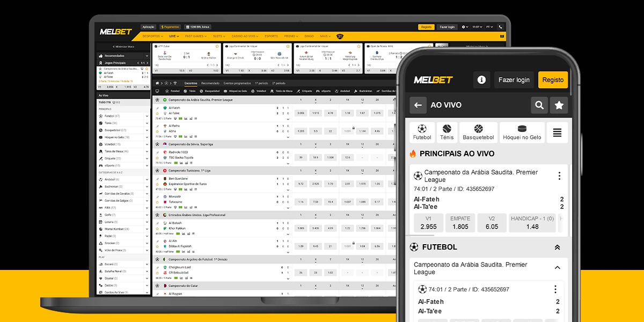The height and width of the screenshot is (322, 644).
Task: Click the home icon above the matches list
Action: pyautogui.click(x=158, y=83)
